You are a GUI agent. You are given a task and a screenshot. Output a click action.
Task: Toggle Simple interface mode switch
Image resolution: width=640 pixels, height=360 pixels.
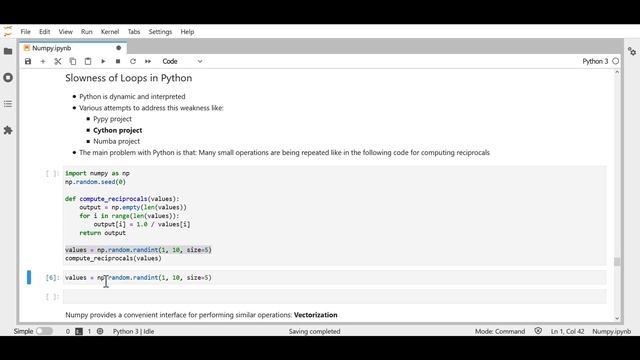click(x=44, y=331)
